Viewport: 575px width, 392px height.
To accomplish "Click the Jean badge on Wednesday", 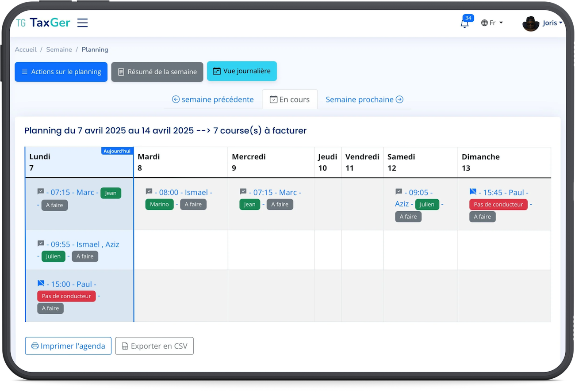I will (x=250, y=204).
